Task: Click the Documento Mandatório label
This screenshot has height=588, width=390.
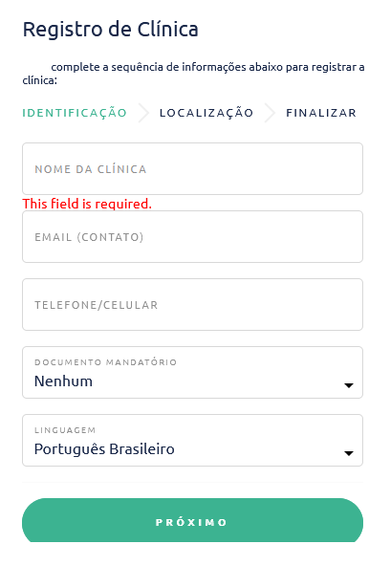Action: [105, 362]
